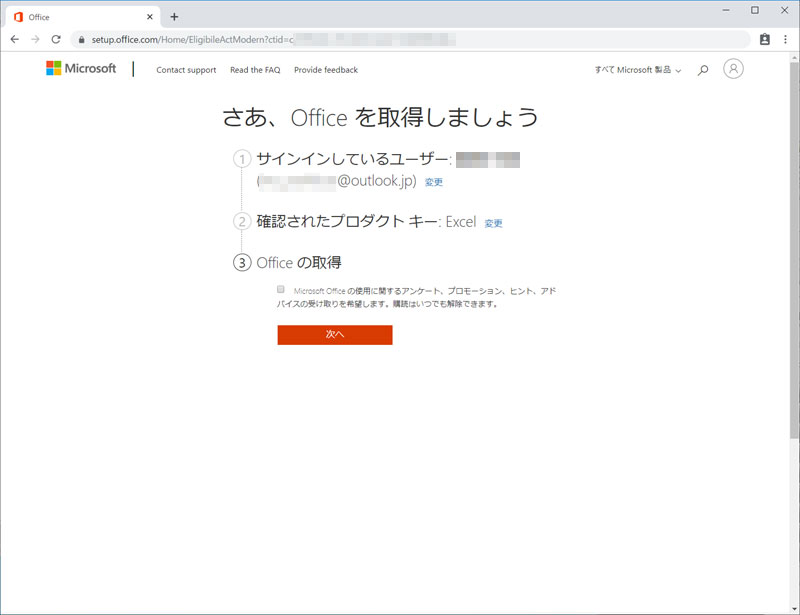Image resolution: width=800 pixels, height=615 pixels.
Task: Expand すべて Microsoft 製品 dropdown
Action: [638, 70]
